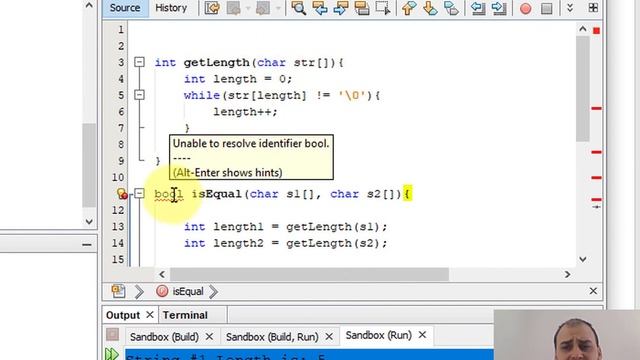Click the editor vertical scrollbar thumb

click(x=582, y=89)
